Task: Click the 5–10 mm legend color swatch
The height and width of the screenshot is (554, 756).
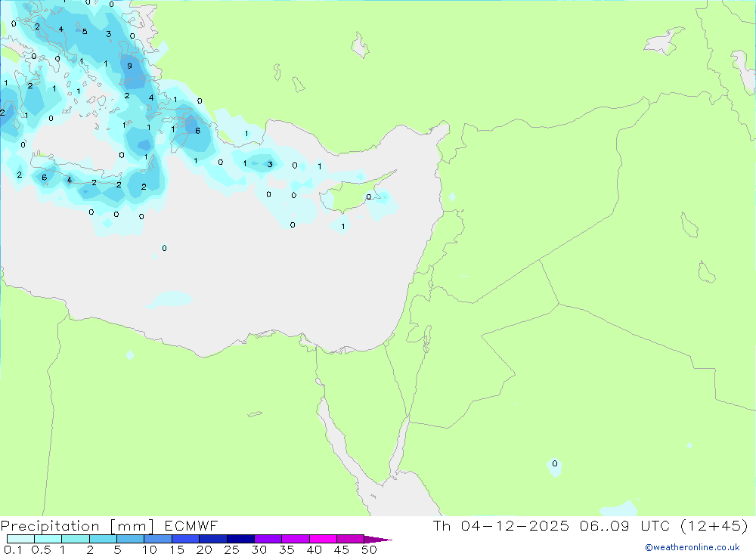Action: (130, 539)
